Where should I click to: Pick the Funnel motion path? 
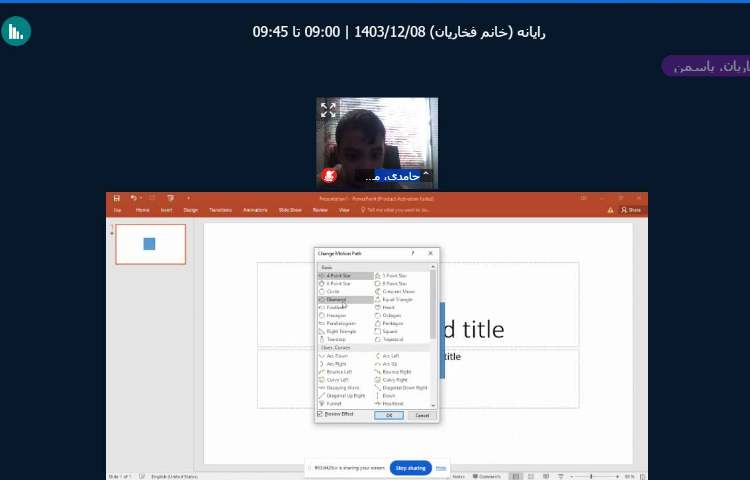point(333,404)
